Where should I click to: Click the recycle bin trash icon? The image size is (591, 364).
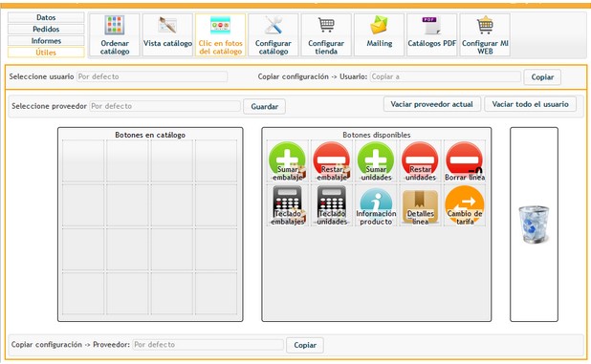click(534, 225)
